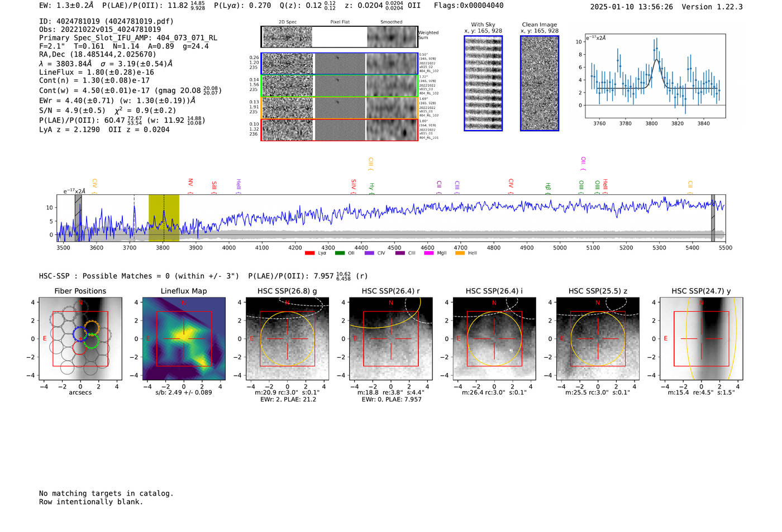Click the EWr: 2, PLAE: 21.2 caption
The height and width of the screenshot is (532, 782).
pyautogui.click(x=288, y=399)
